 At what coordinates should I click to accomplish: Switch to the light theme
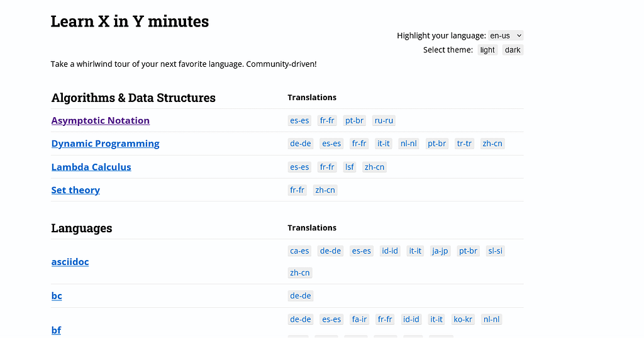point(487,50)
